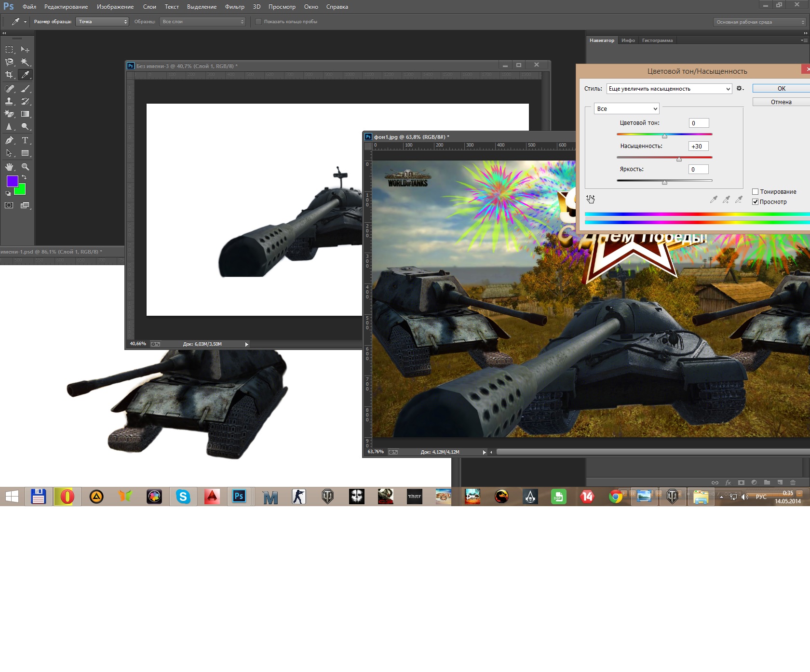The height and width of the screenshot is (672, 810).
Task: Uncheck the Просмотр preview checkbox
Action: pyautogui.click(x=756, y=202)
